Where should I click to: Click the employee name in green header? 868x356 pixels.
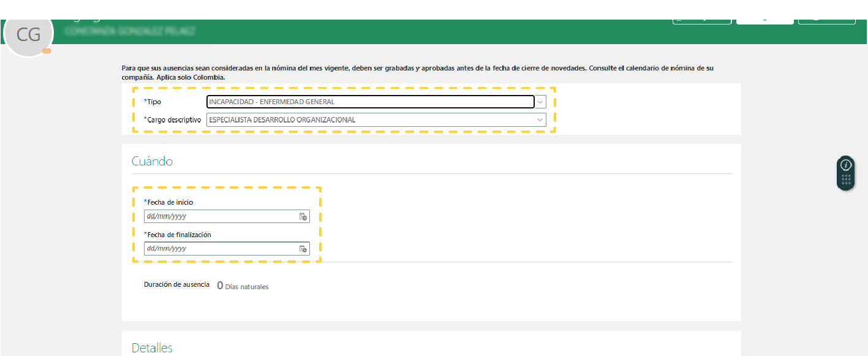click(x=130, y=31)
